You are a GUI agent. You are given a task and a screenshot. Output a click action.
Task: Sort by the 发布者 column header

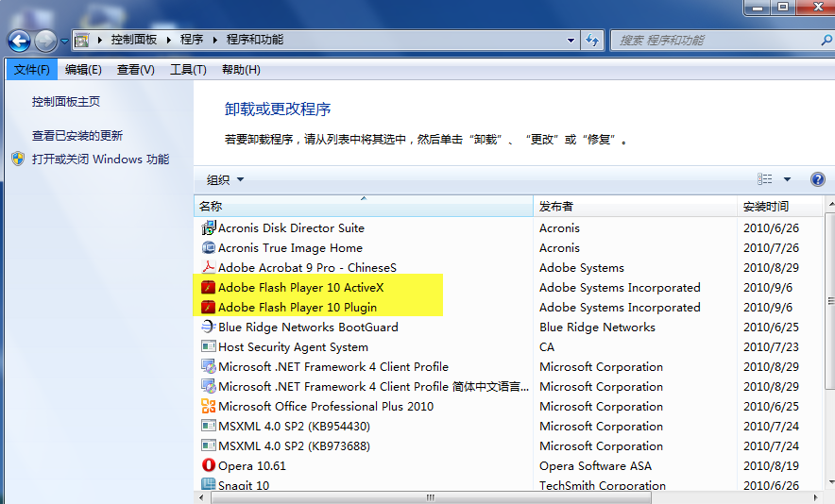[x=556, y=206]
